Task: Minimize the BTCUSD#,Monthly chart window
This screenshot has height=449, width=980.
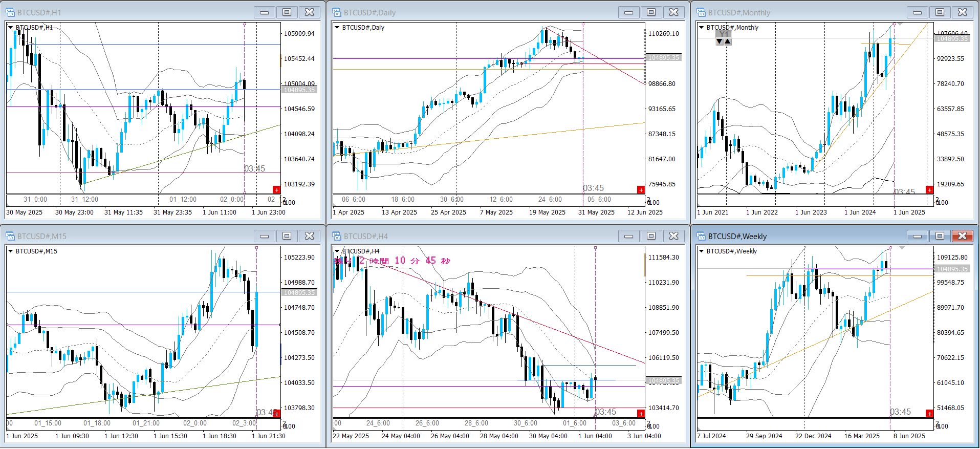Action: coord(918,12)
